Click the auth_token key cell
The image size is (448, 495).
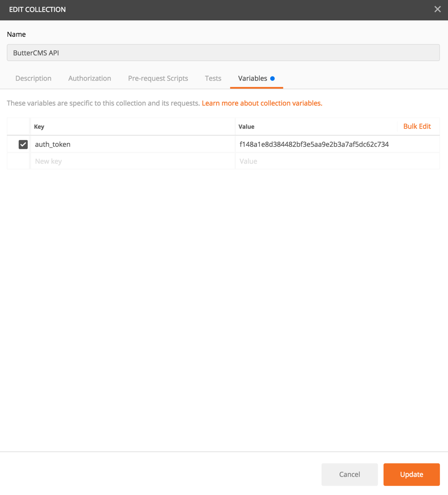[132, 145]
